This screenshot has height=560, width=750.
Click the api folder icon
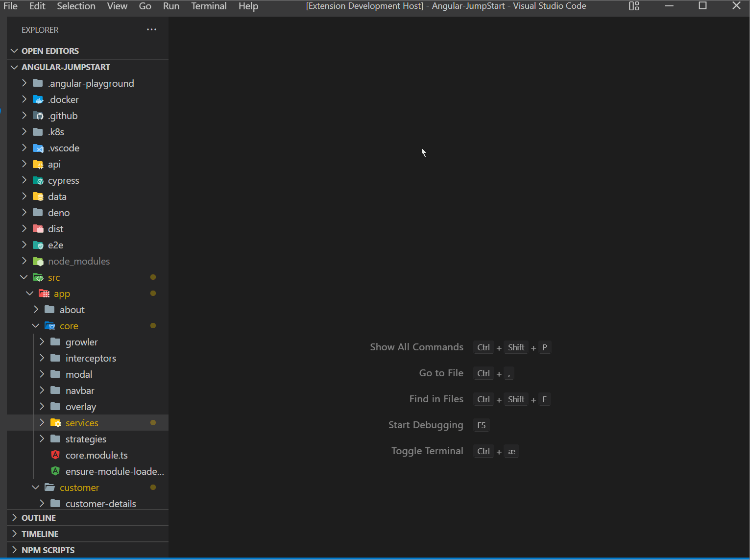click(x=38, y=164)
